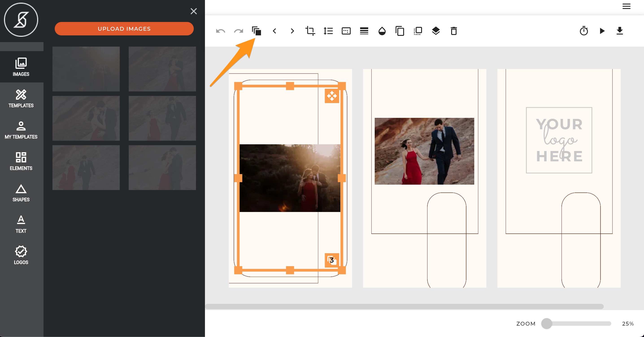644x337 pixels.
Task: Delete selection with trash icon
Action: tap(454, 31)
